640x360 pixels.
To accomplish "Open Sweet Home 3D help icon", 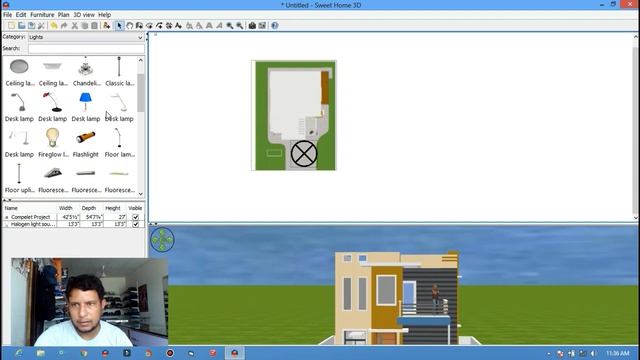I will (x=275, y=26).
